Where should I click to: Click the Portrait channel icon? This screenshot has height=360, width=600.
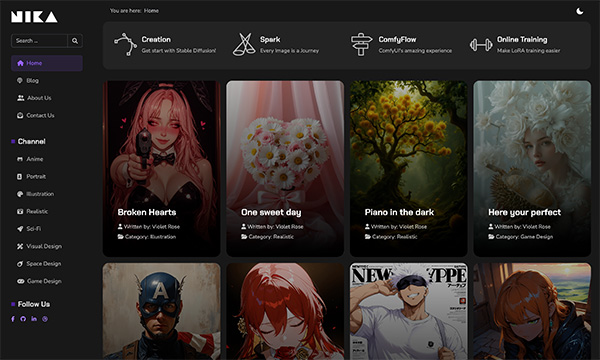click(x=20, y=176)
